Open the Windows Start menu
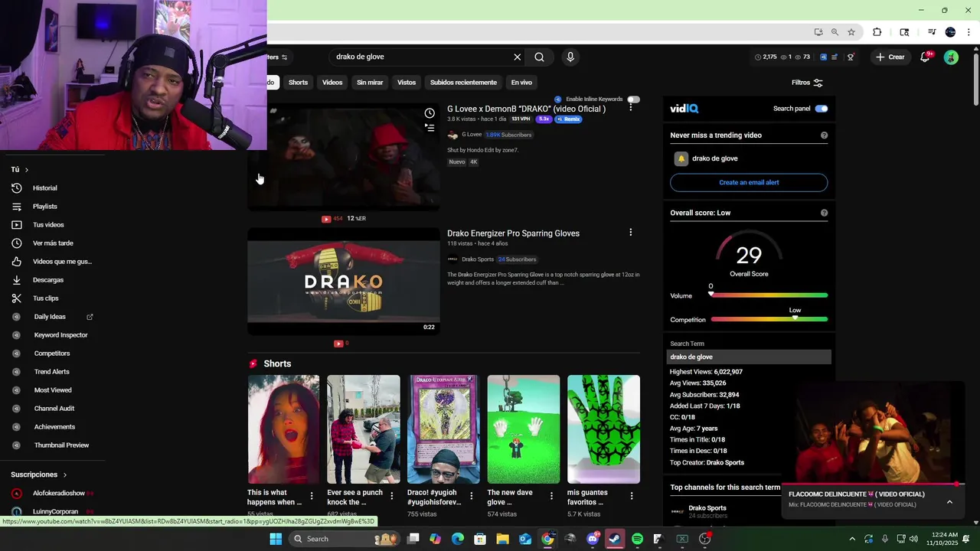This screenshot has width=980, height=551. point(276,539)
